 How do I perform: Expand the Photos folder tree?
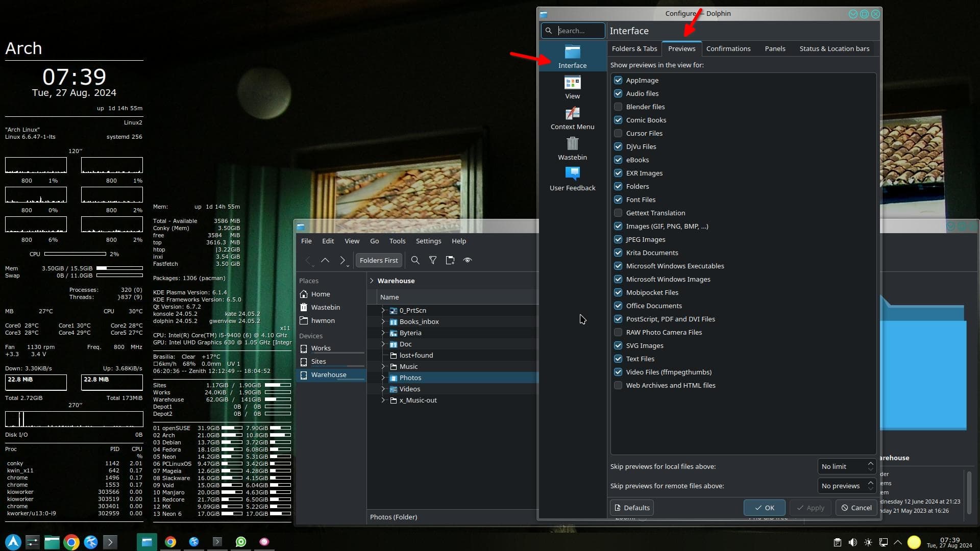pyautogui.click(x=383, y=378)
